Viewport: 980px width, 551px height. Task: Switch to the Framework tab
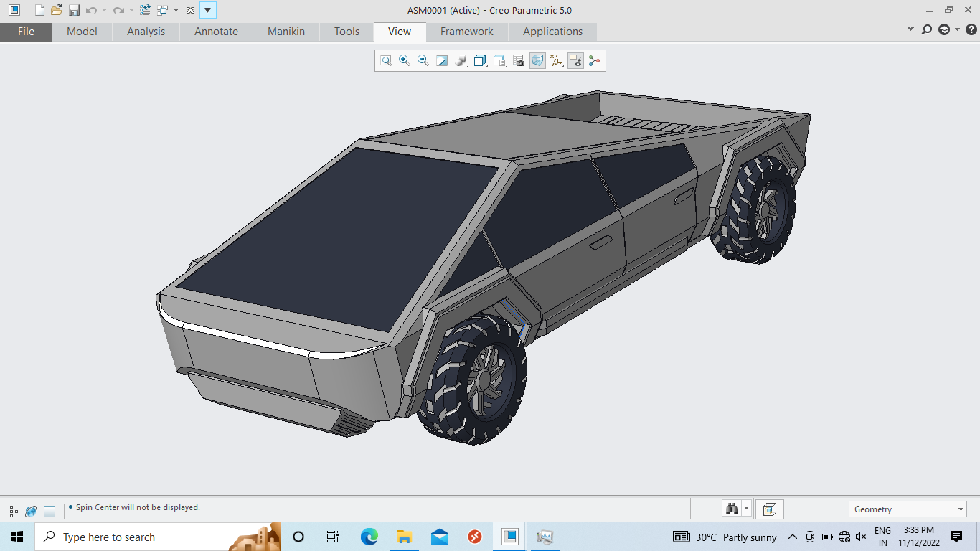(x=466, y=32)
